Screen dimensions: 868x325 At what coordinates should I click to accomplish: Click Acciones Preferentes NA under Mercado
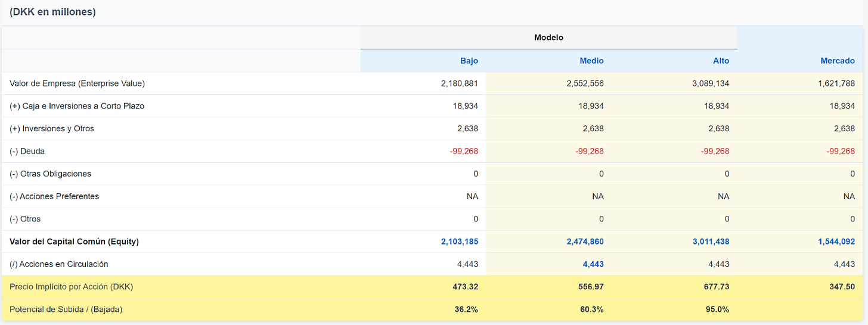(x=850, y=196)
